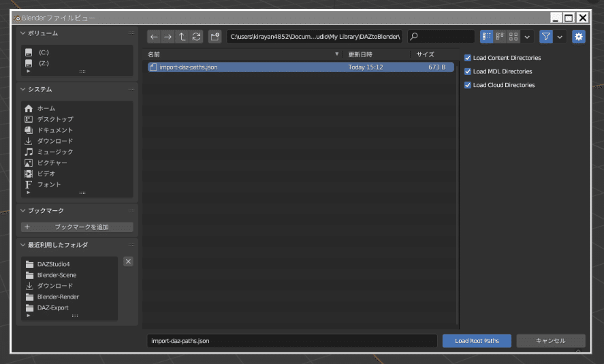Screen dimensions: 604x364
Task: Expand system list small triangle
Action: click(x=28, y=193)
